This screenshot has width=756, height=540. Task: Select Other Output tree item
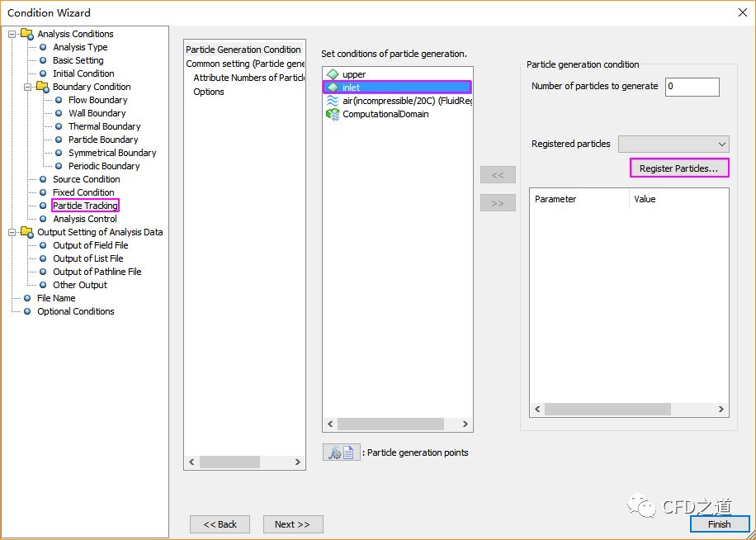80,285
